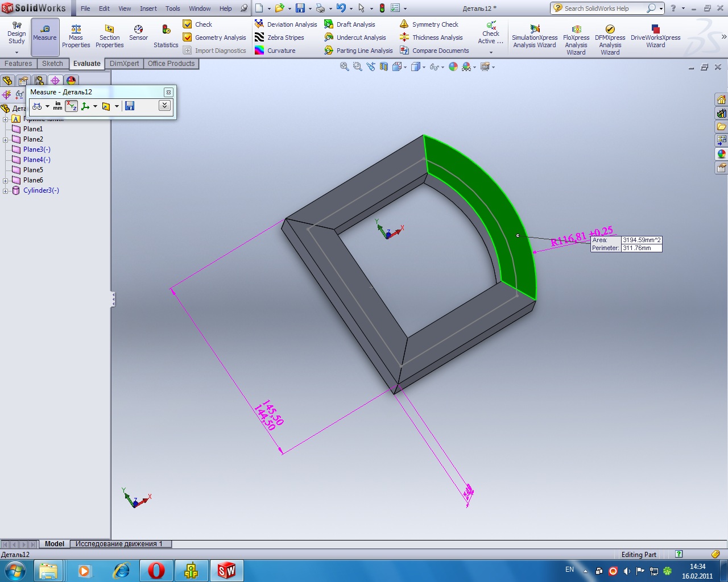The width and height of the screenshot is (728, 582).
Task: Expand the Cylinder3(-) tree node
Action: (x=6, y=190)
